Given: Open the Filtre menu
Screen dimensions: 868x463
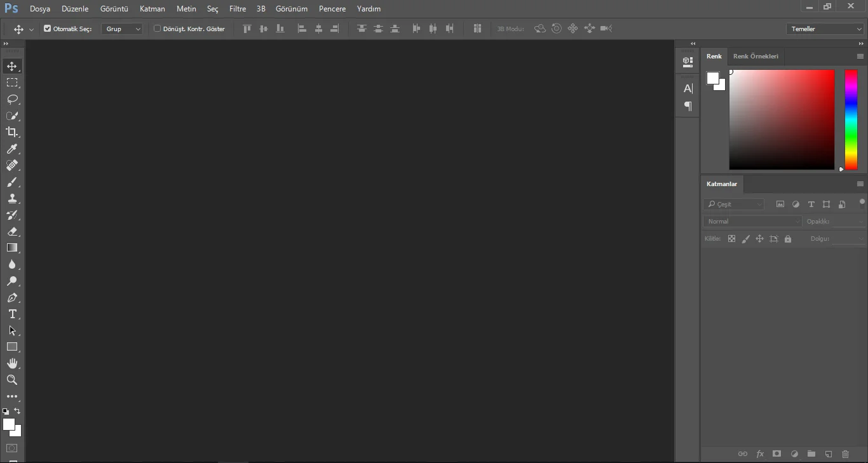Looking at the screenshot, I should (238, 9).
